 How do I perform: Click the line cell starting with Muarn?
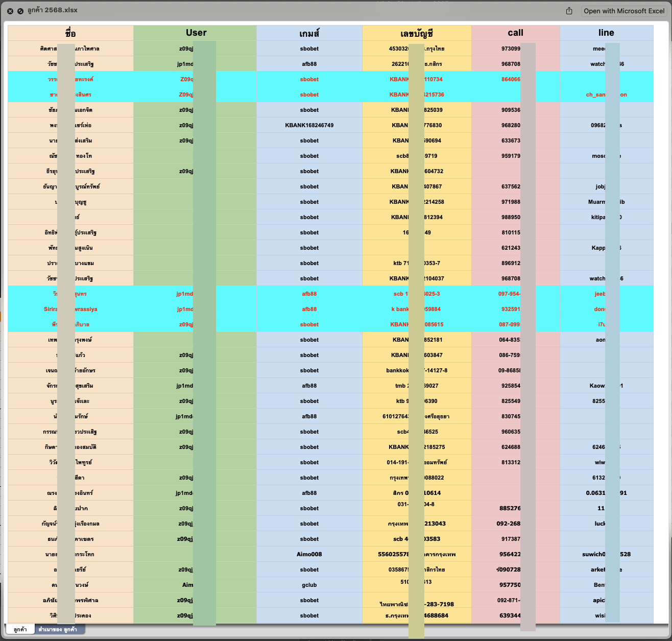click(x=607, y=202)
